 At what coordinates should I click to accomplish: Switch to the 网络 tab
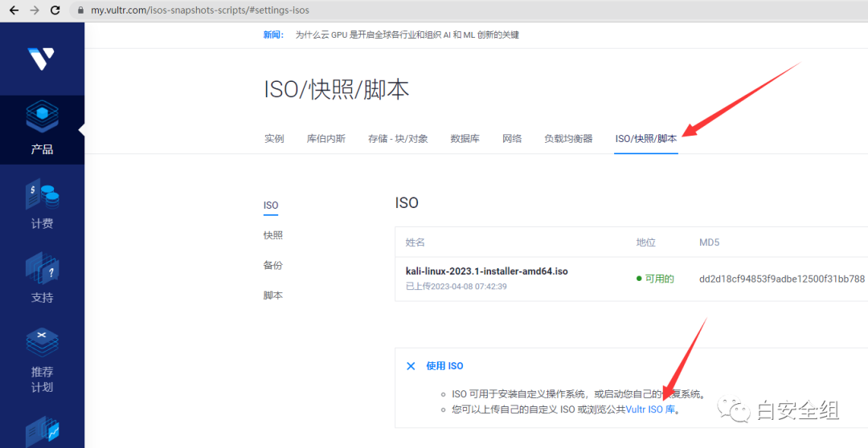pyautogui.click(x=512, y=139)
